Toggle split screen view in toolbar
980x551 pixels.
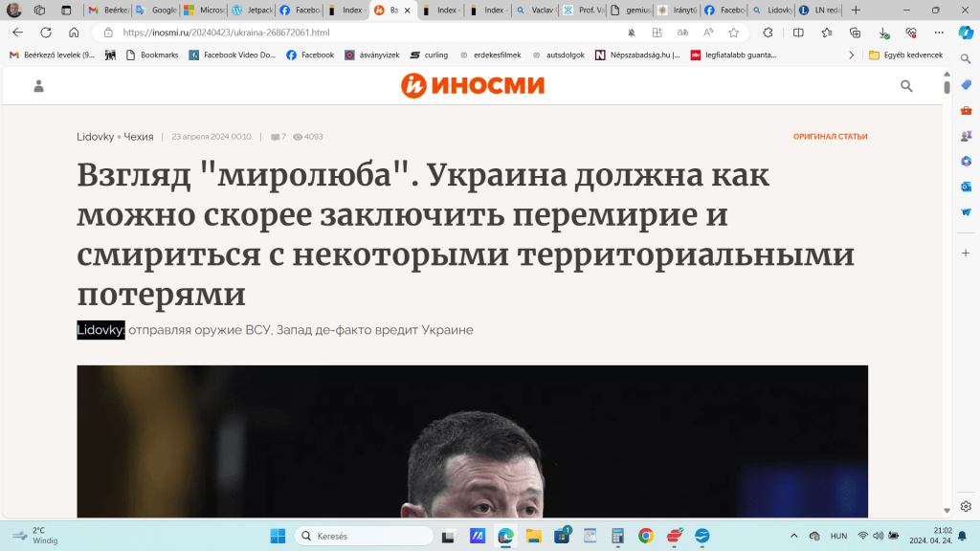pos(798,33)
